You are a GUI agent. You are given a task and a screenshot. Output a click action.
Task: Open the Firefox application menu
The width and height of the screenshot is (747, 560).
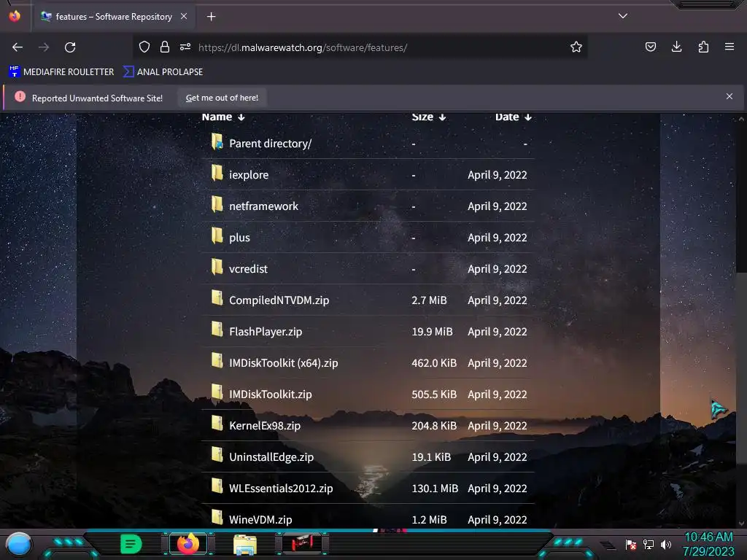tap(729, 47)
